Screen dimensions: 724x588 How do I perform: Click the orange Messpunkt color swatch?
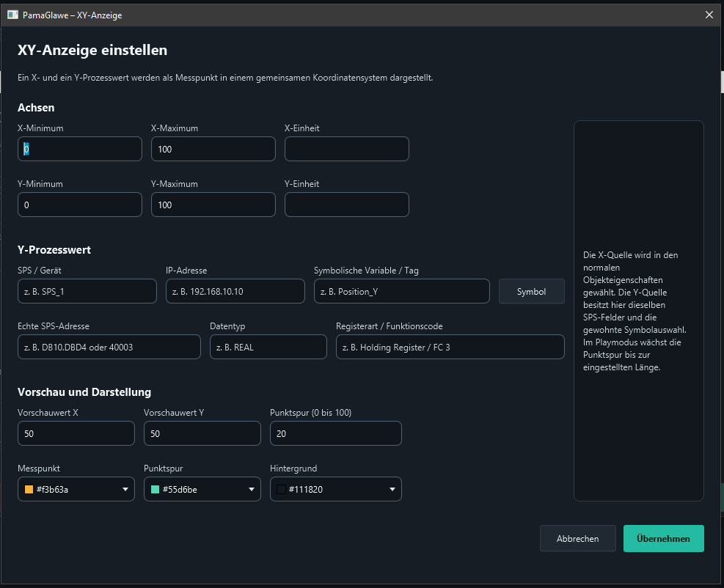(x=29, y=489)
